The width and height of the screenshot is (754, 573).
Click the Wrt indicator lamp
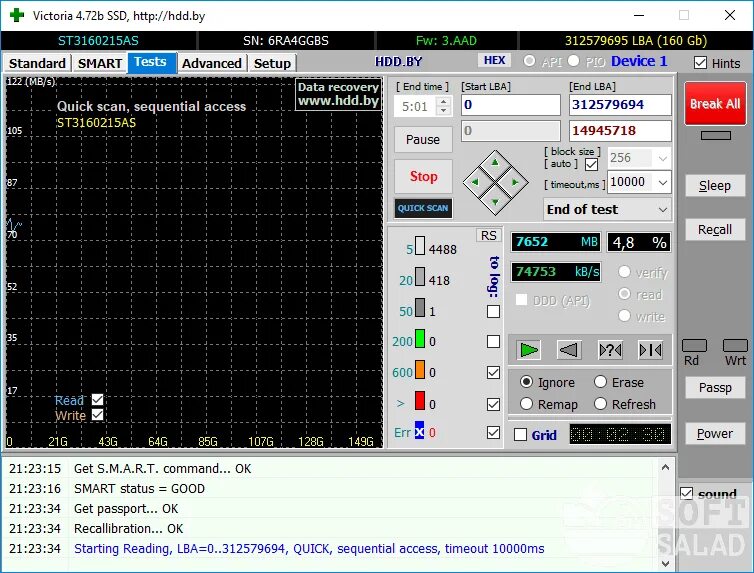(735, 345)
